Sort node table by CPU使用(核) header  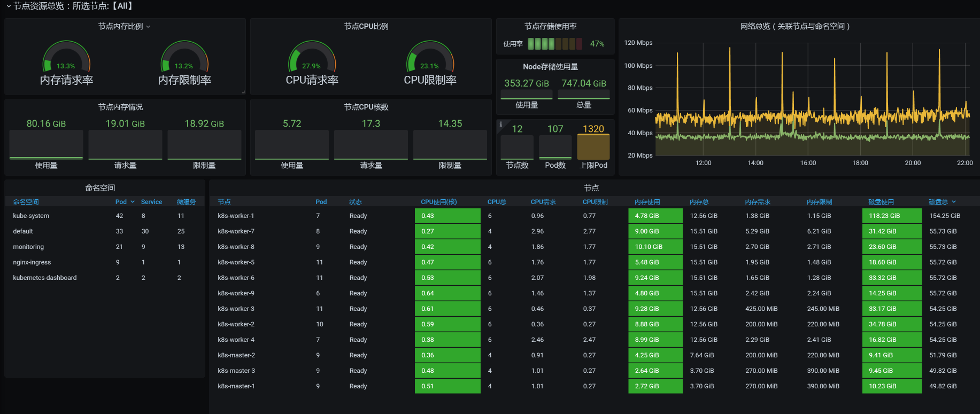click(438, 202)
